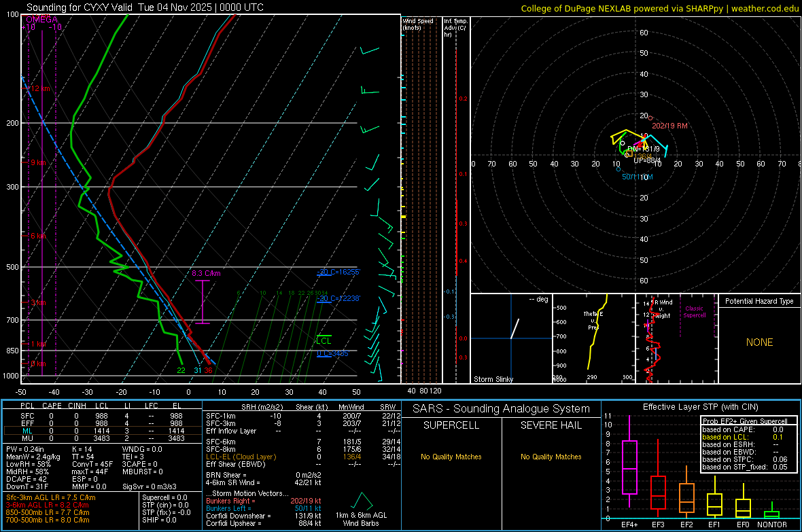Select the SFC parcel row
The image size is (802, 532).
[102, 416]
